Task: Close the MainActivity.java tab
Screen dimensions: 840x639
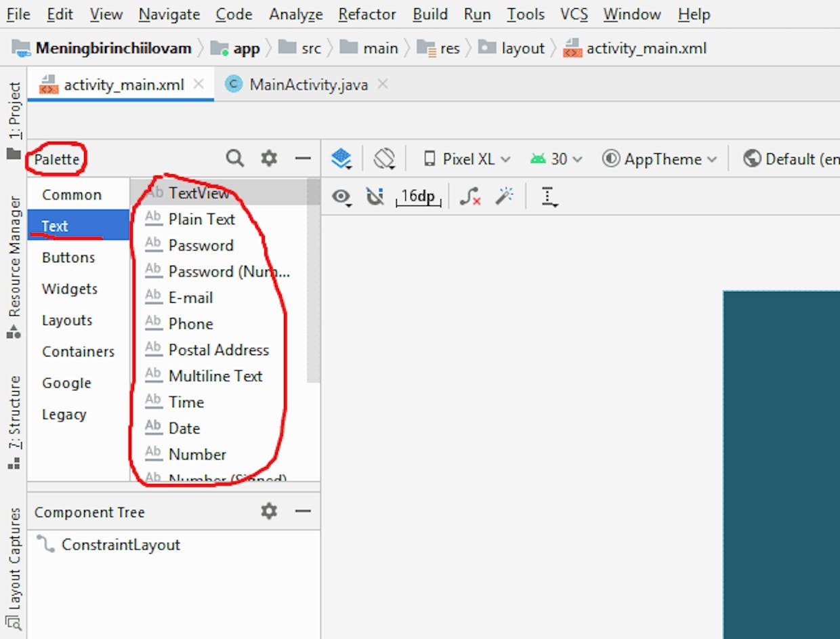Action: (383, 84)
